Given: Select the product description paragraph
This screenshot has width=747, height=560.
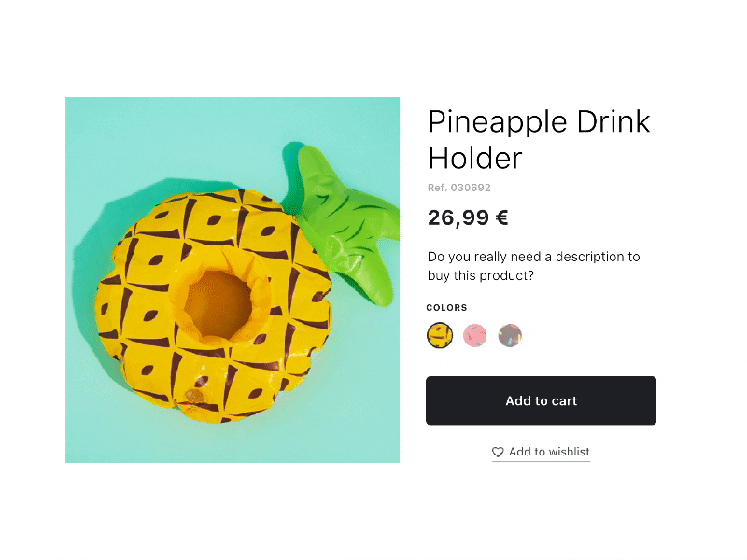Looking at the screenshot, I should pyautogui.click(x=532, y=265).
